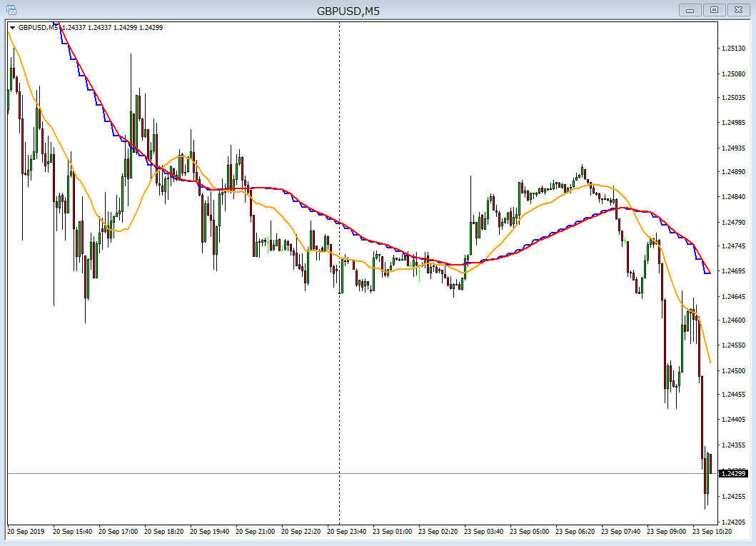Click the 20 Sep 21:00 time label

[x=255, y=532]
